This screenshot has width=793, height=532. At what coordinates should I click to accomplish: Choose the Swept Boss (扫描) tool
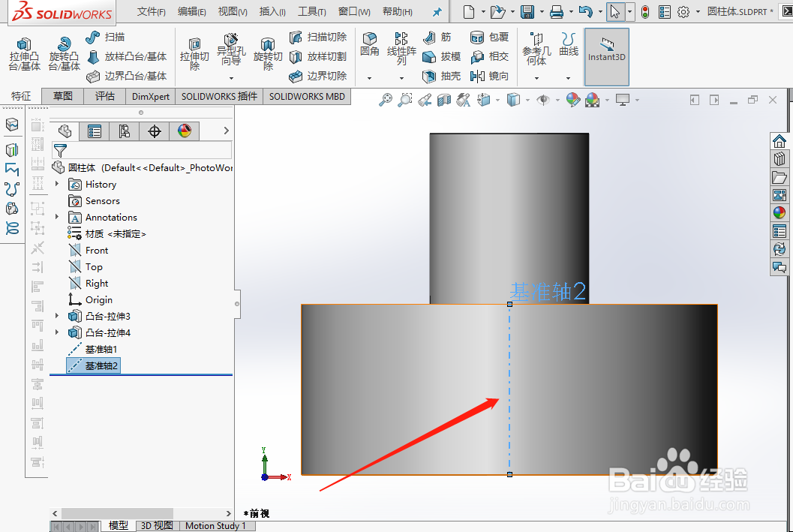pos(105,37)
